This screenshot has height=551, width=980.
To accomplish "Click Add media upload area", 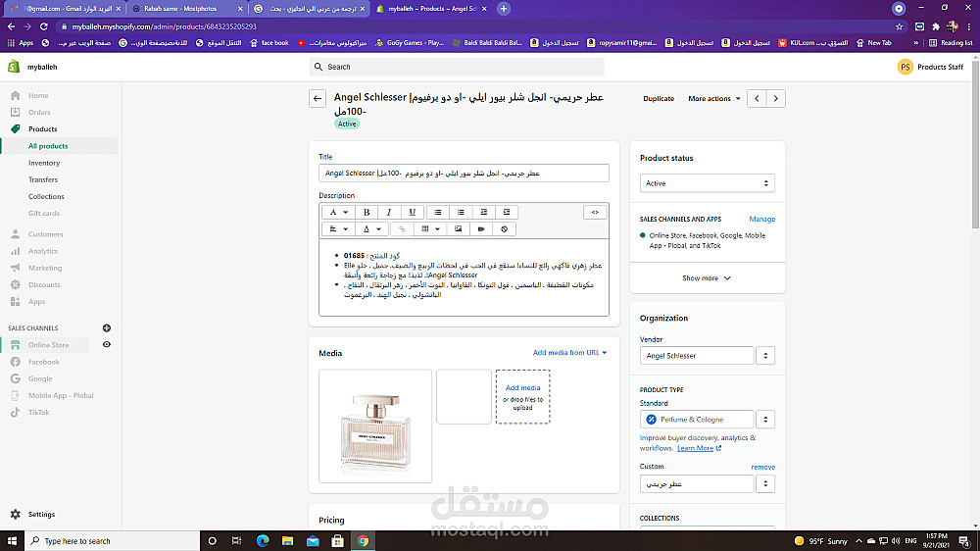I will pyautogui.click(x=522, y=396).
